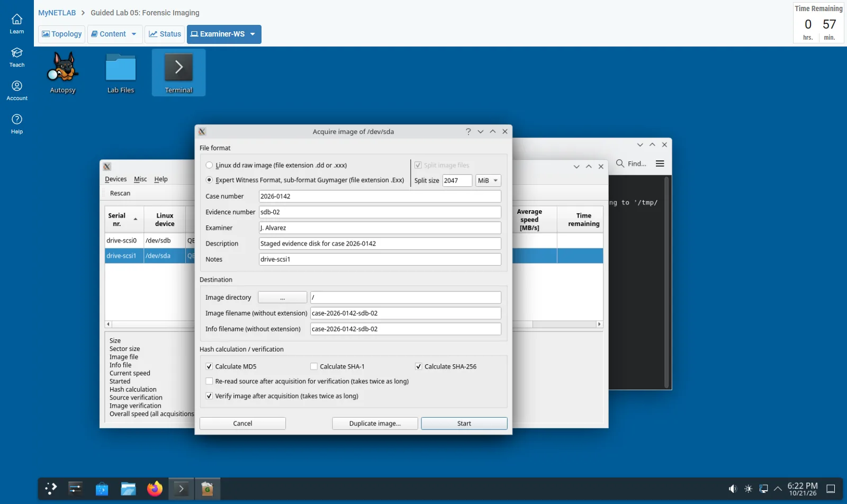Image resolution: width=847 pixels, height=504 pixels.
Task: Click the Start button
Action: tap(464, 424)
